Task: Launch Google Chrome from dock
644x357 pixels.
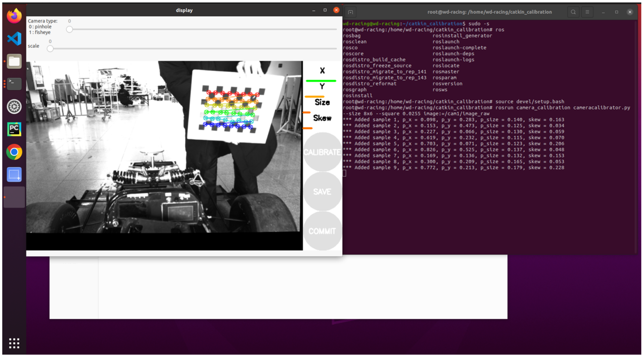Action: click(14, 152)
